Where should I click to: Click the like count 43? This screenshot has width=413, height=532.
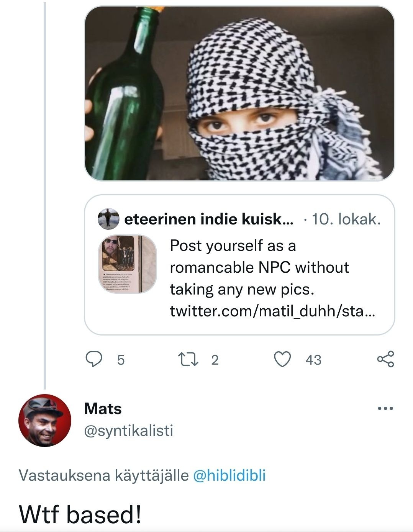313,360
